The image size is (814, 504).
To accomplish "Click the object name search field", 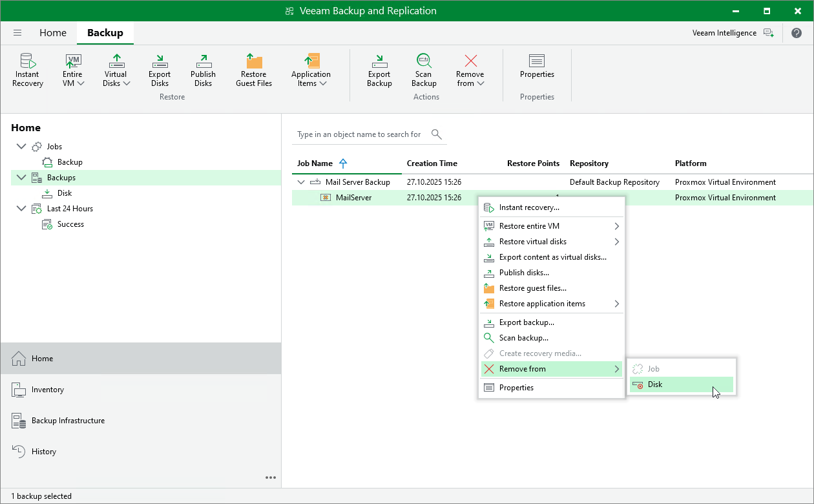I will [359, 134].
